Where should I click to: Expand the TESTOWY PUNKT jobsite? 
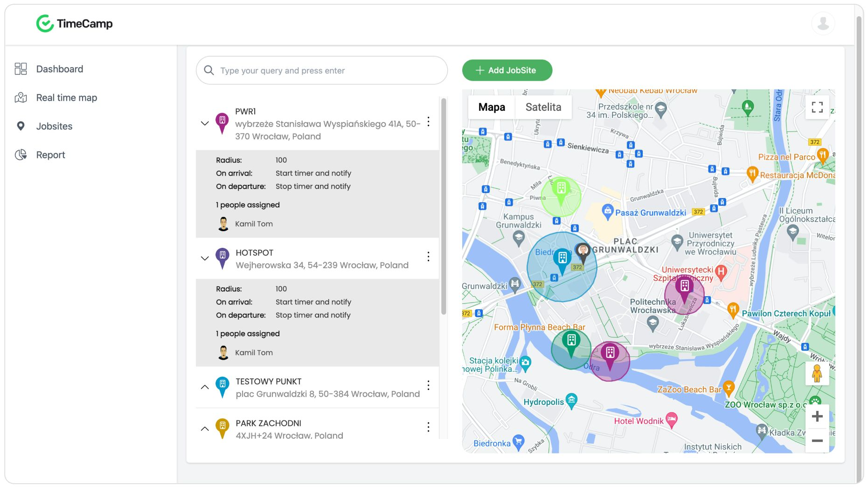[x=205, y=387]
